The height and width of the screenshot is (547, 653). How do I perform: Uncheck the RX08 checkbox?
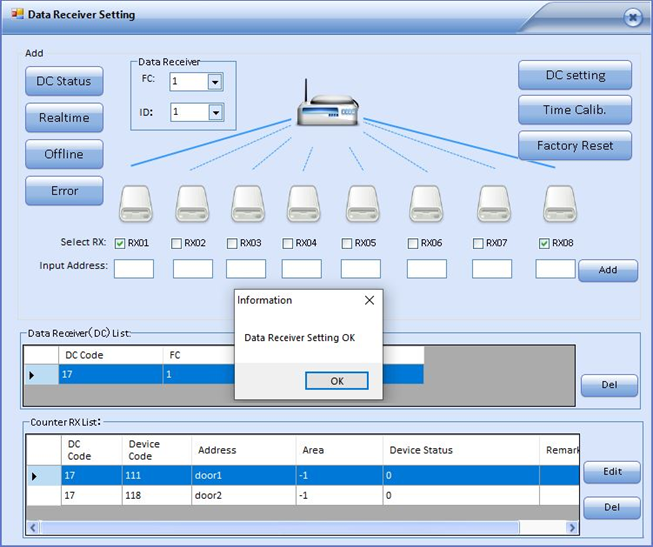[x=544, y=243]
